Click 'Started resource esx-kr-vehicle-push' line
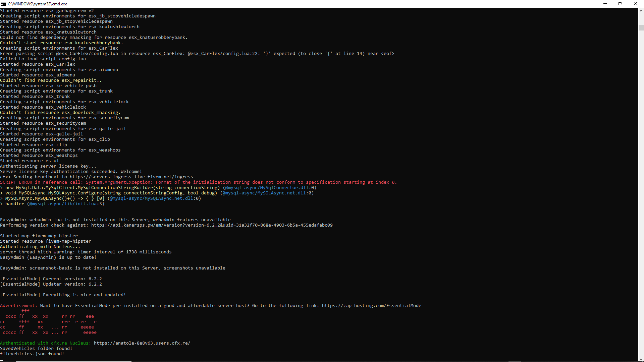The width and height of the screenshot is (644, 362). pos(48,86)
